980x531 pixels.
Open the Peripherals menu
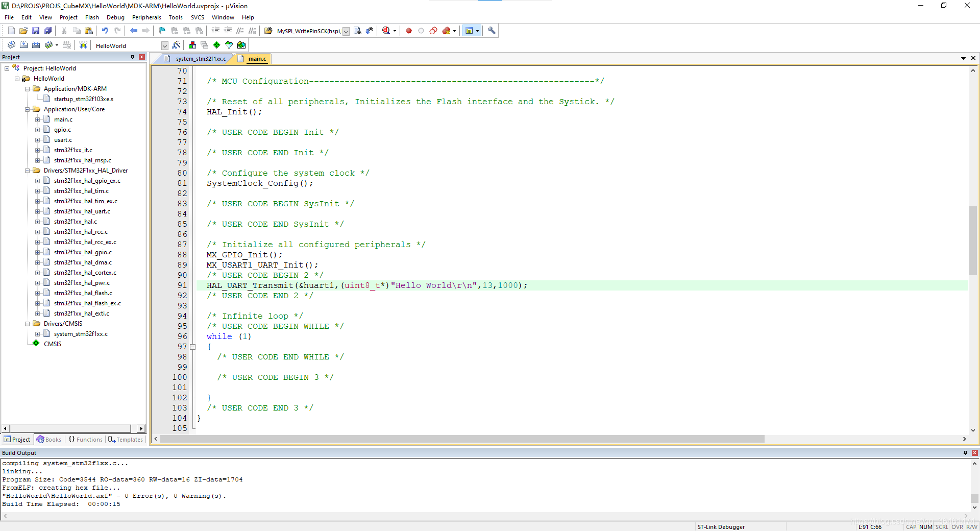pos(146,17)
